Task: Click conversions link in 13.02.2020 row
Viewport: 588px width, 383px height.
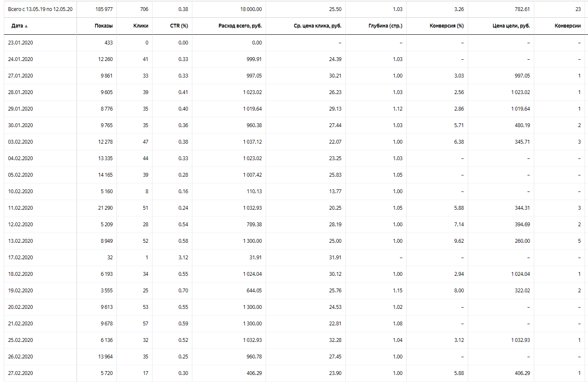Action: point(580,241)
